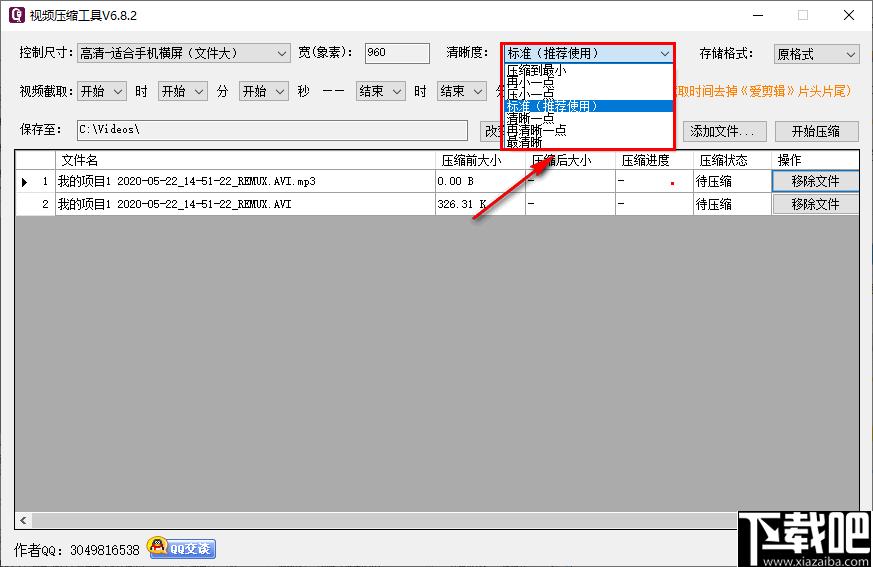
Task: Click the 压缩前大小 column header
Action: (480, 160)
